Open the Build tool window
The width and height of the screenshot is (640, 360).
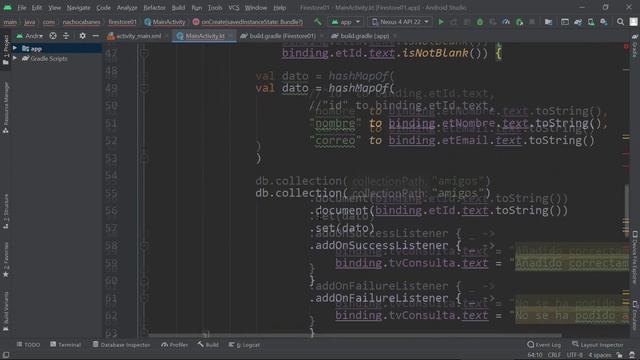(208, 345)
